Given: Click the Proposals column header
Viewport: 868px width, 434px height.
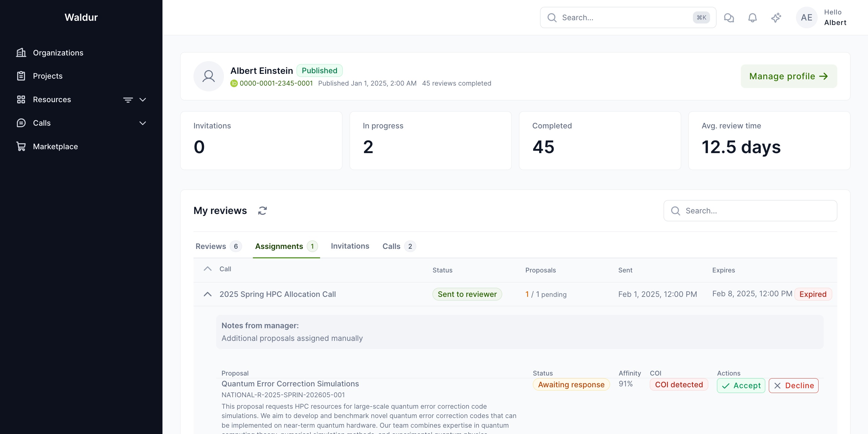Looking at the screenshot, I should point(540,270).
